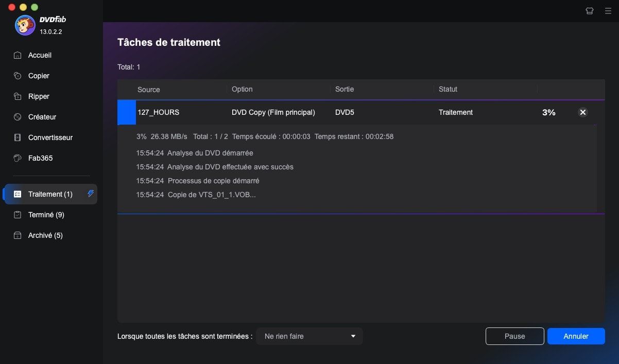Switch to Terminé (9) tab

point(46,215)
